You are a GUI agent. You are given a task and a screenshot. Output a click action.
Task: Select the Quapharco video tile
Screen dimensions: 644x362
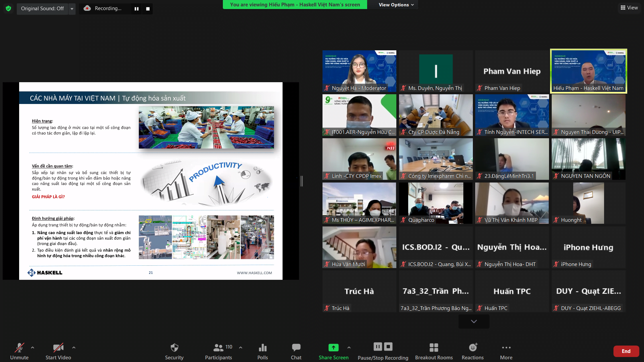pyautogui.click(x=436, y=203)
